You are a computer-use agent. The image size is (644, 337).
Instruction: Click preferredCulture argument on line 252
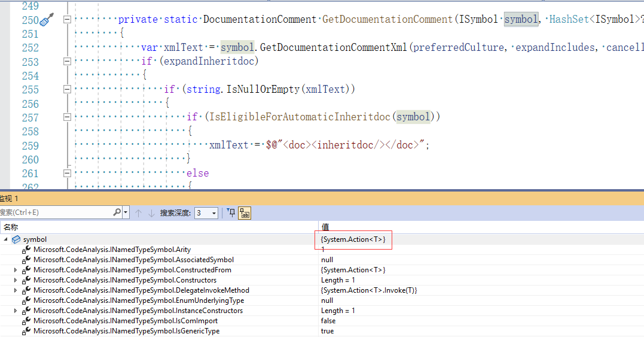[458, 48]
